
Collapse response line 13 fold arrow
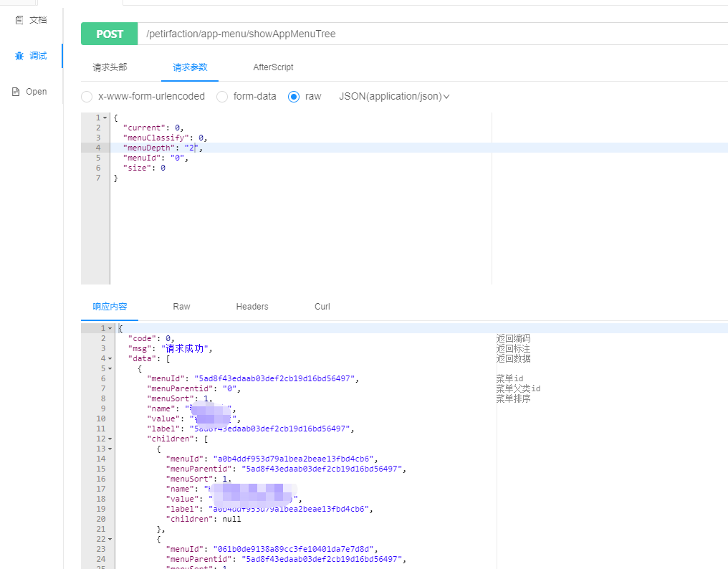[110, 449]
